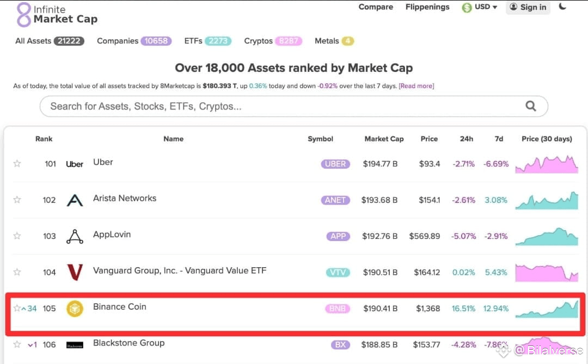This screenshot has width=588, height=364.
Task: Sort by Market Cap column header
Action: [384, 139]
